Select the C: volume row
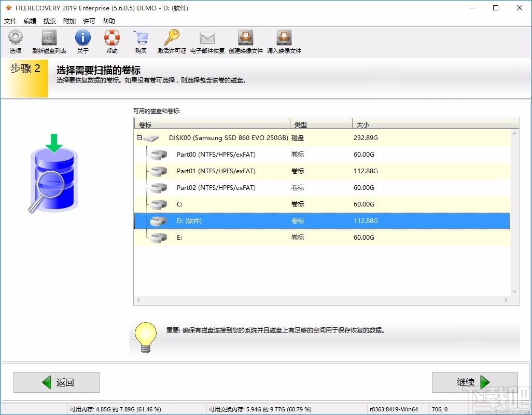 tap(323, 204)
